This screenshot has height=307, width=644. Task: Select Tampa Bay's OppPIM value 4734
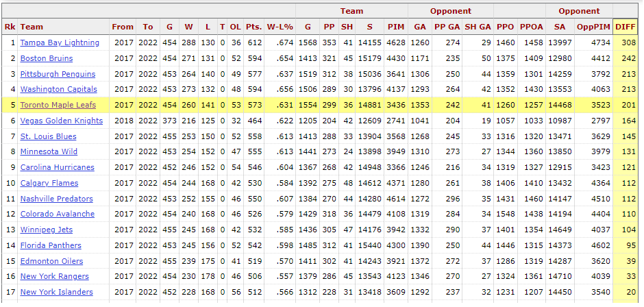click(602, 42)
